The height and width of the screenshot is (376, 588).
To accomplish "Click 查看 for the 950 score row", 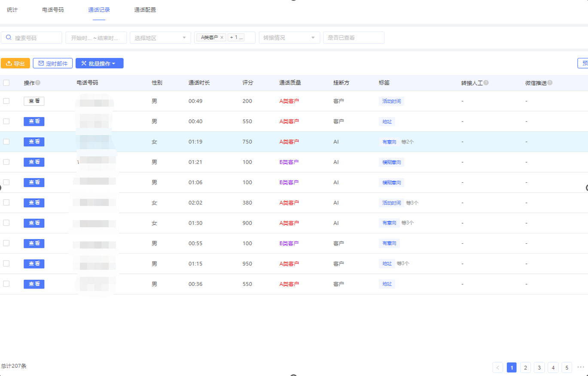I will (34, 264).
